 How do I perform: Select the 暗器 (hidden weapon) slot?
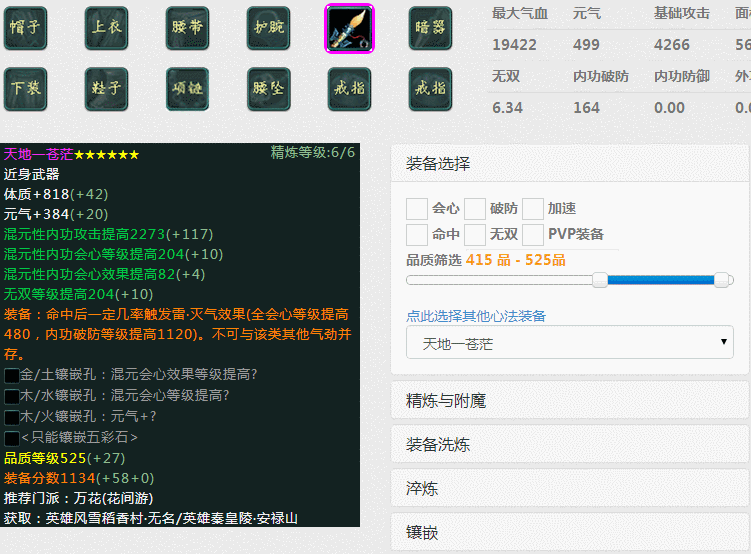pos(430,28)
